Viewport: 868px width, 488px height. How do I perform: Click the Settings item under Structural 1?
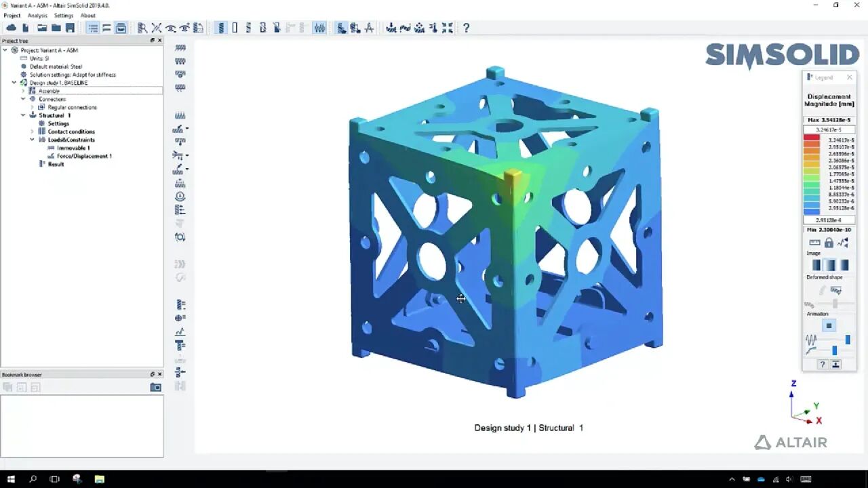(58, 123)
